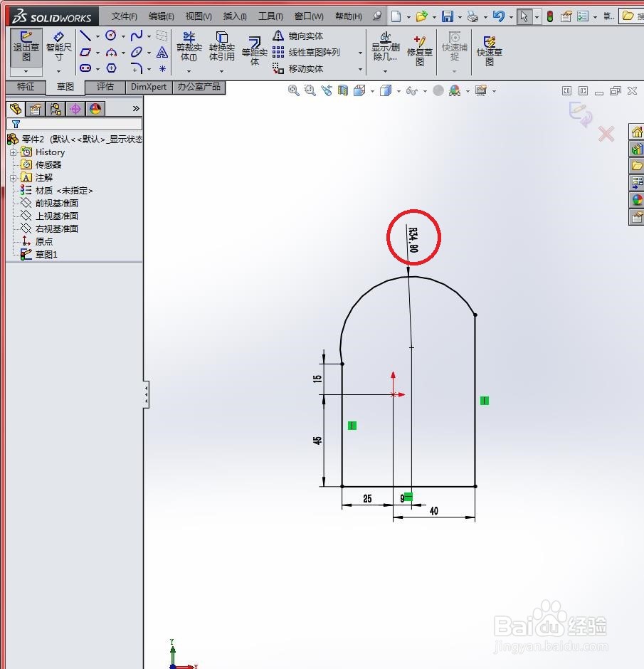Click the sketch dimension value 40
644x669 pixels.
(434, 511)
